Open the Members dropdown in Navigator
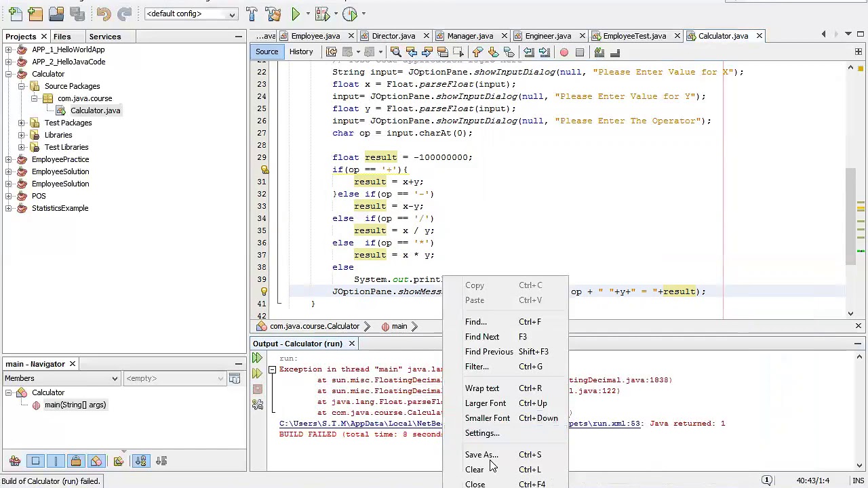 61,378
